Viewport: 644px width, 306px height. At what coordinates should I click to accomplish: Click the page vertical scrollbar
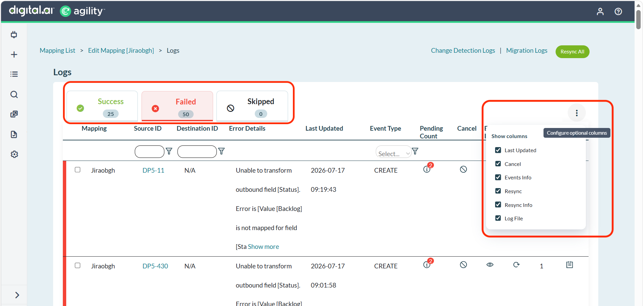click(x=638, y=19)
